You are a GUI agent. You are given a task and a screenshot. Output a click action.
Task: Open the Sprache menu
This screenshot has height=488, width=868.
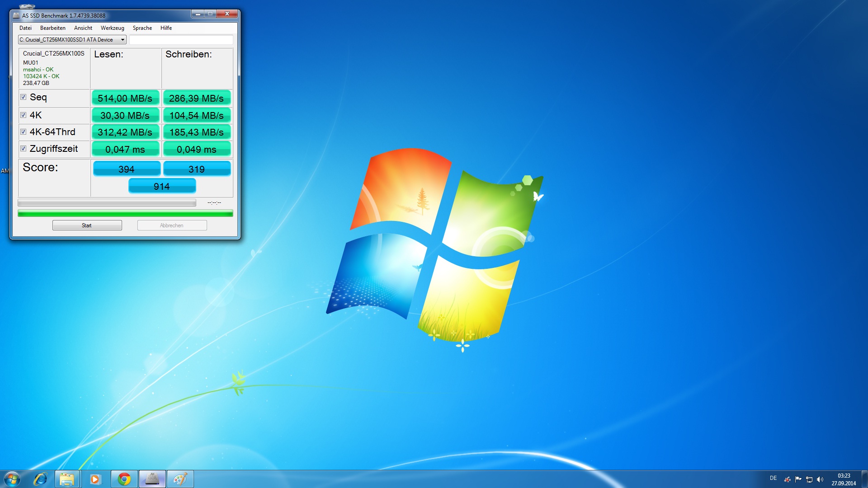142,28
